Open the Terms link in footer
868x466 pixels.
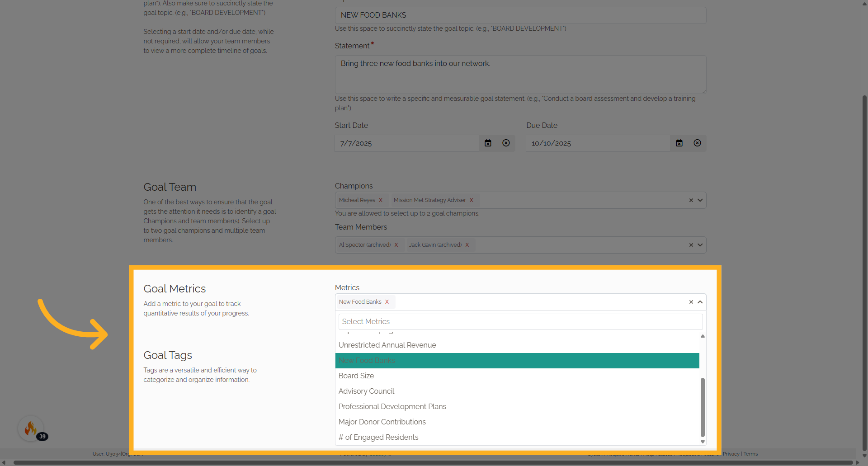[x=750, y=454]
